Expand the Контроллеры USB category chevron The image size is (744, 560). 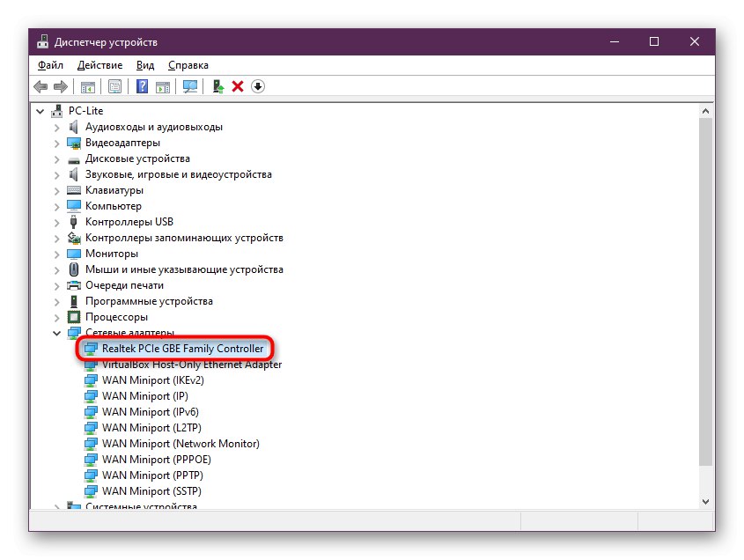tap(57, 223)
